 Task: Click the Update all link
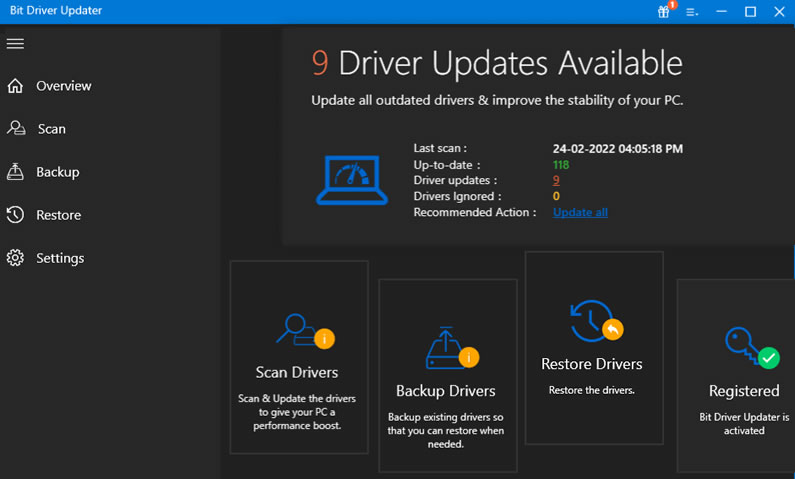[x=580, y=212]
